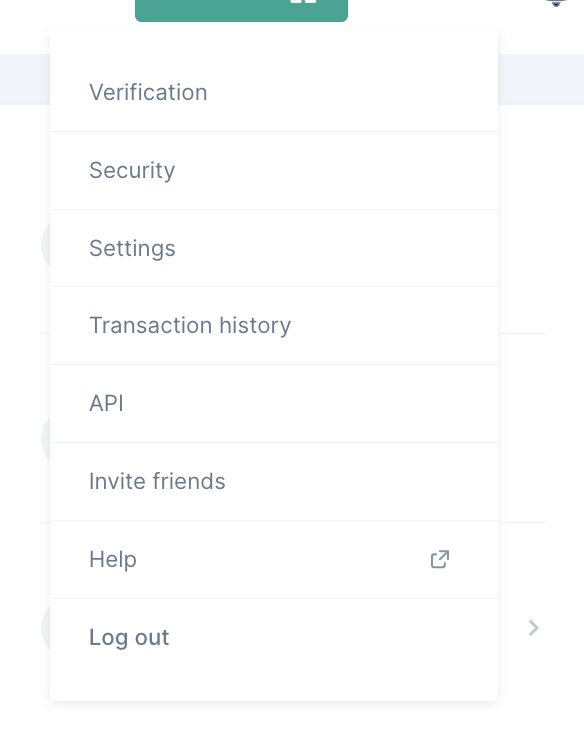This screenshot has height=734, width=584.
Task: Click the green button at the top
Action: click(x=241, y=10)
